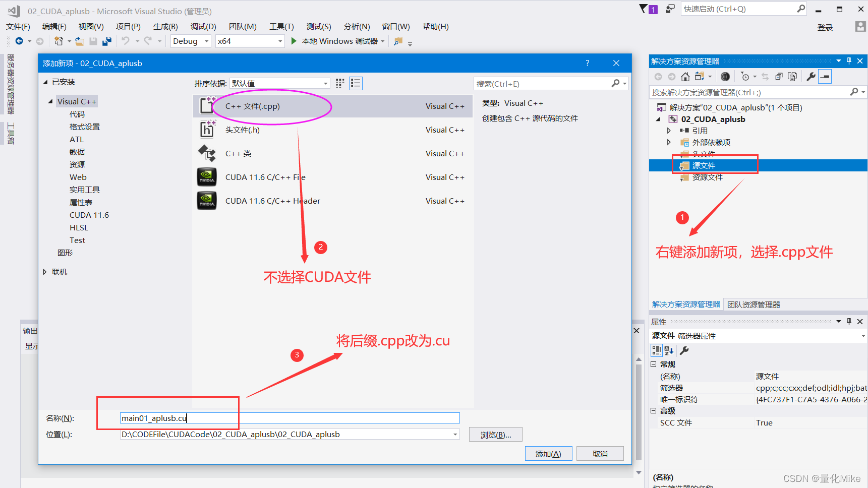This screenshot has height=488, width=868.
Task: Open Solution Explorer properties wrench icon
Action: pyautogui.click(x=811, y=76)
